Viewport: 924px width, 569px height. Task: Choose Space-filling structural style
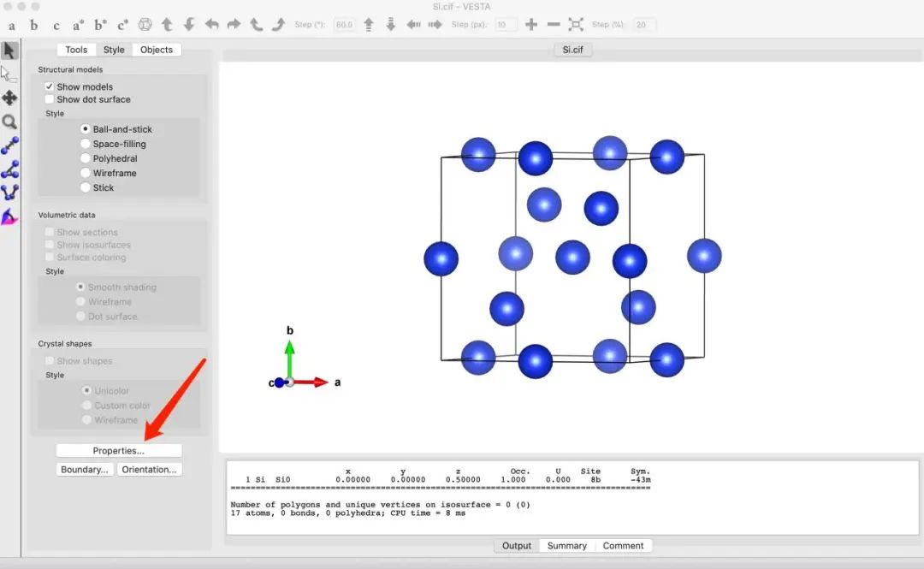pos(86,144)
